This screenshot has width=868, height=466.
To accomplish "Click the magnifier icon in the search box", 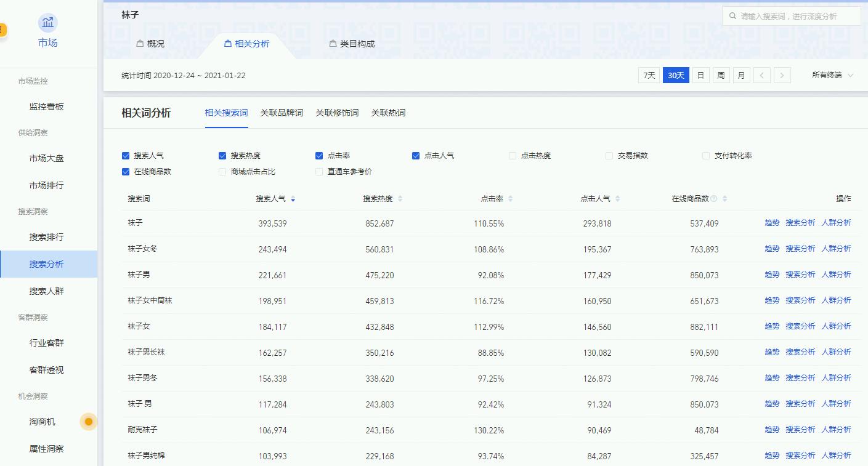I will [x=732, y=16].
